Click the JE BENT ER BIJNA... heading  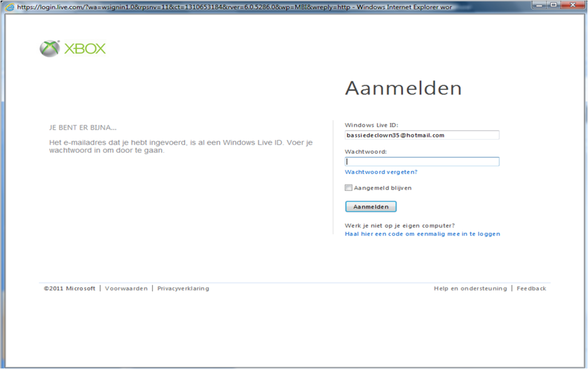pyautogui.click(x=83, y=128)
